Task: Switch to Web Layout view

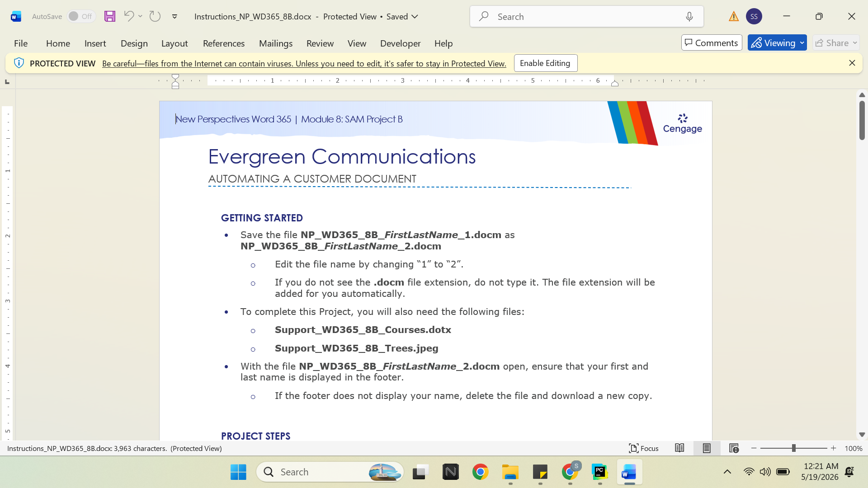Action: (x=734, y=448)
